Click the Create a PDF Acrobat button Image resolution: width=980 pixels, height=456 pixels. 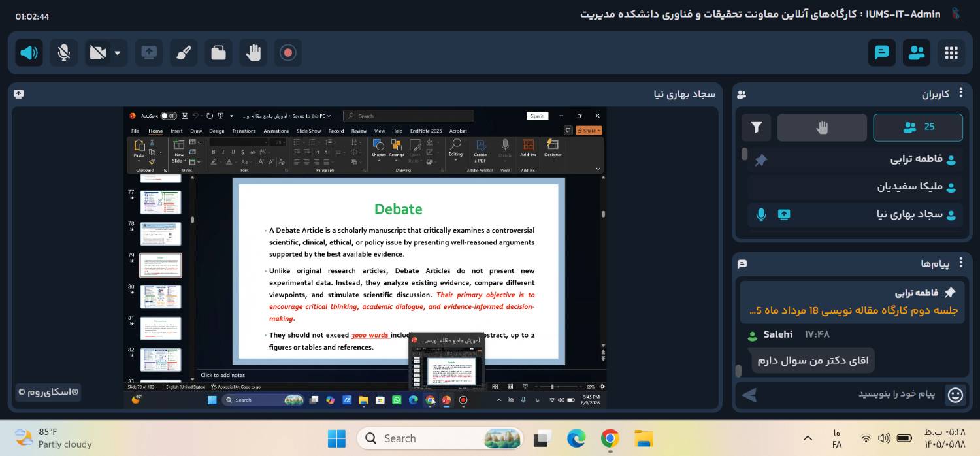480,151
